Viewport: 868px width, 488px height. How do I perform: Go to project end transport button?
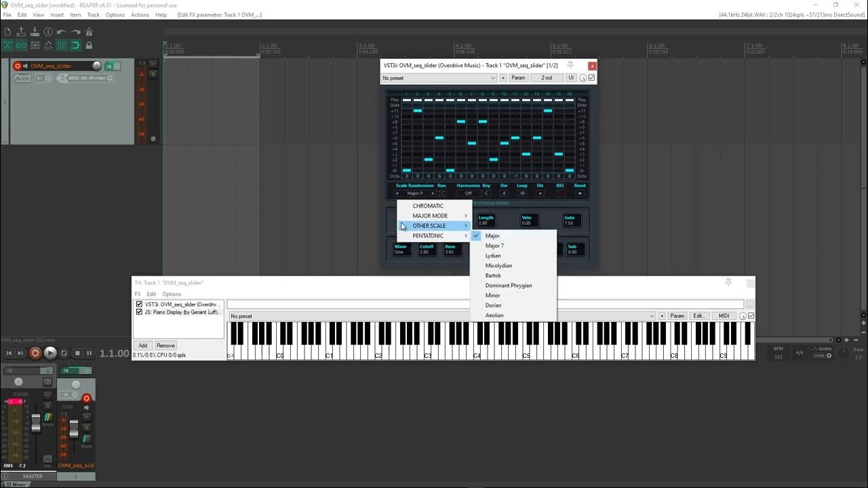tap(20, 353)
